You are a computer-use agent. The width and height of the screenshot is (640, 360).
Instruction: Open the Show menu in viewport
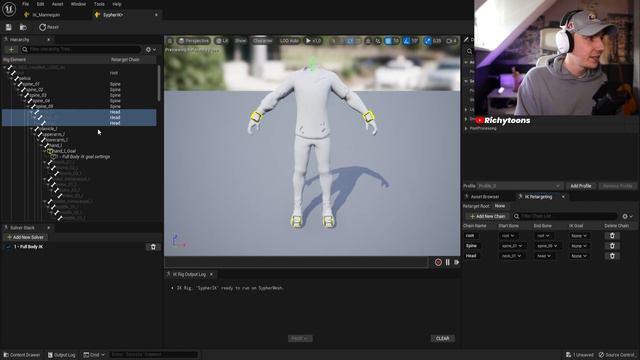[x=241, y=41]
